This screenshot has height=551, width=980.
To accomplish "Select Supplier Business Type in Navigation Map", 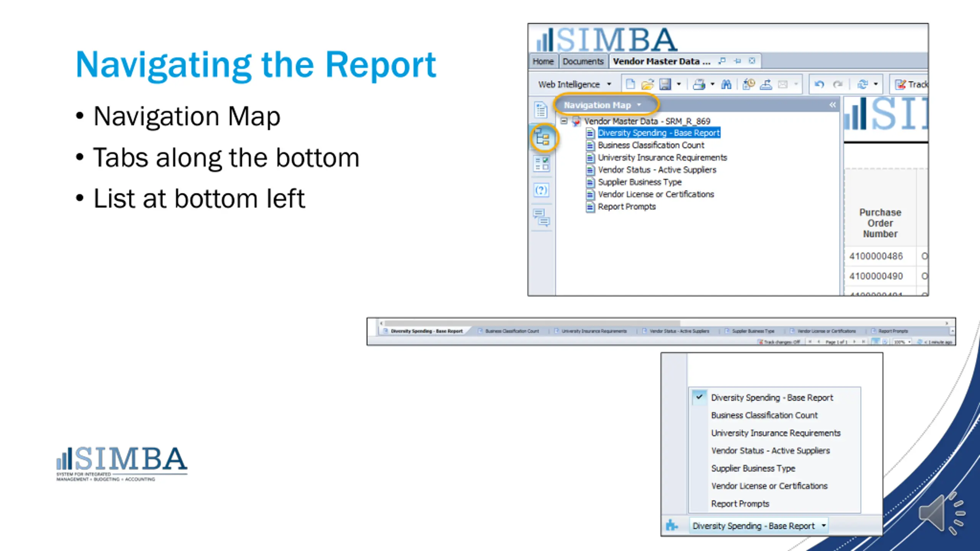I will click(x=640, y=182).
